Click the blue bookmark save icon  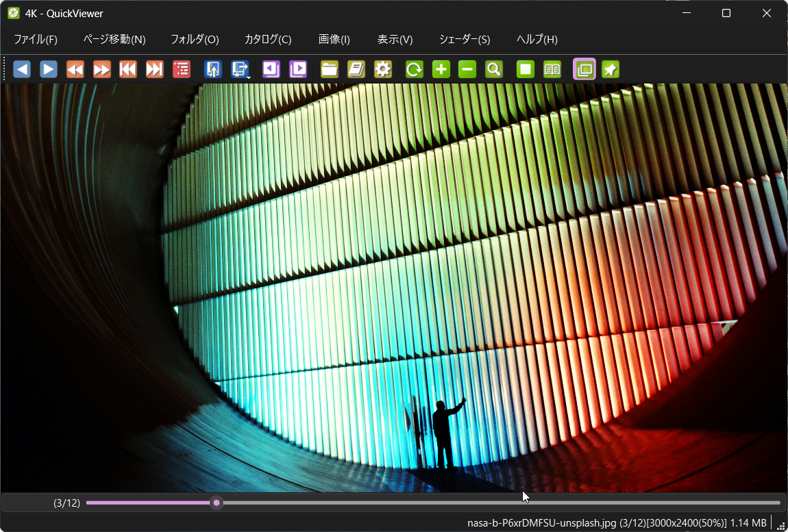(213, 69)
